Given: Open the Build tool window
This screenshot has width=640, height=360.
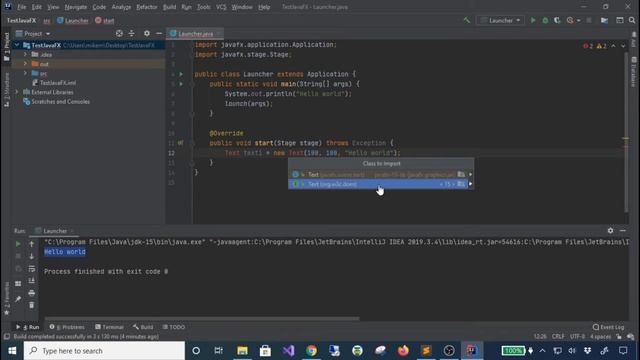Looking at the screenshot, I should [x=143, y=327].
